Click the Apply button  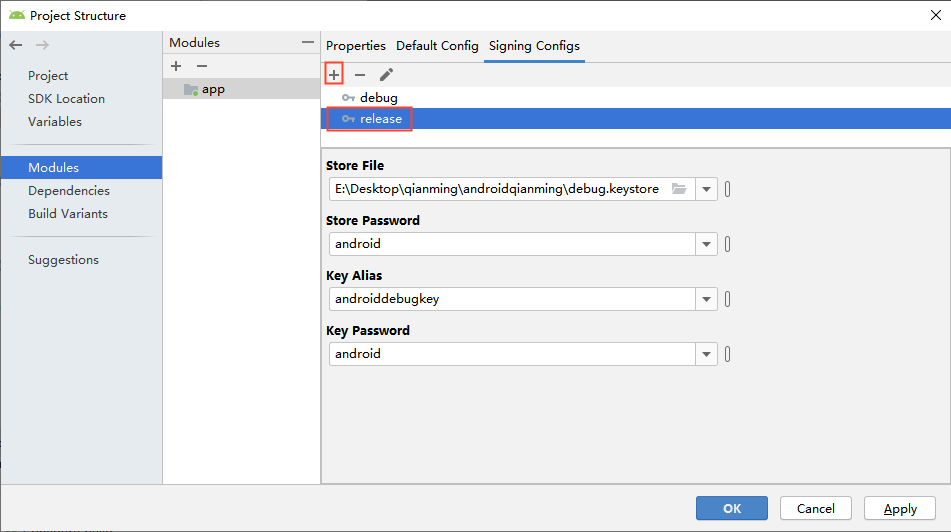pos(899,508)
